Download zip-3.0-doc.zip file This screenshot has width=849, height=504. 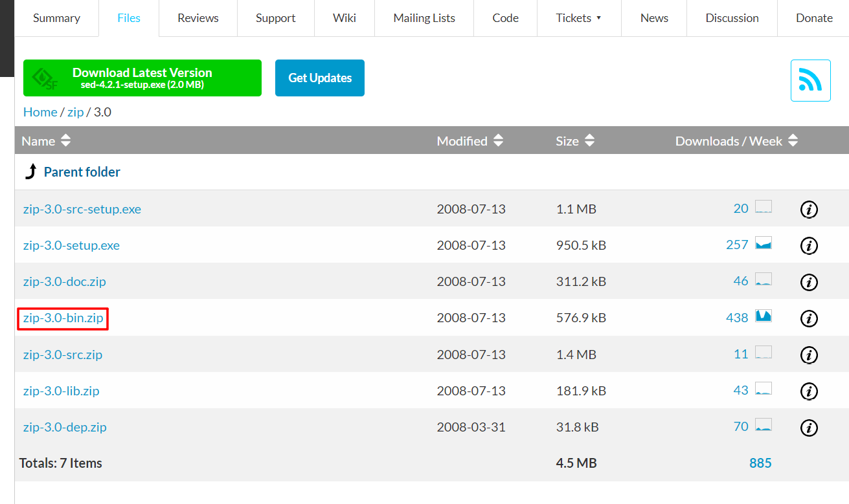coord(65,281)
